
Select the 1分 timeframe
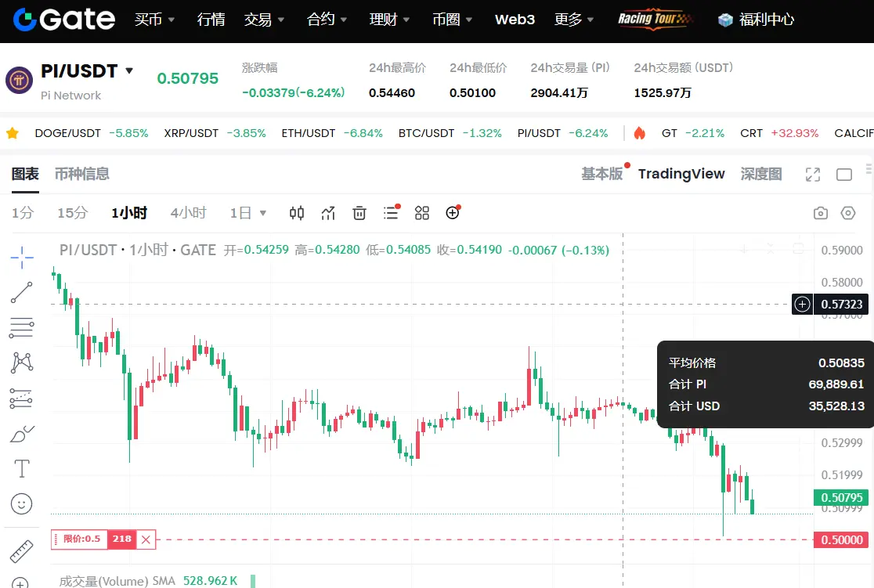click(23, 213)
